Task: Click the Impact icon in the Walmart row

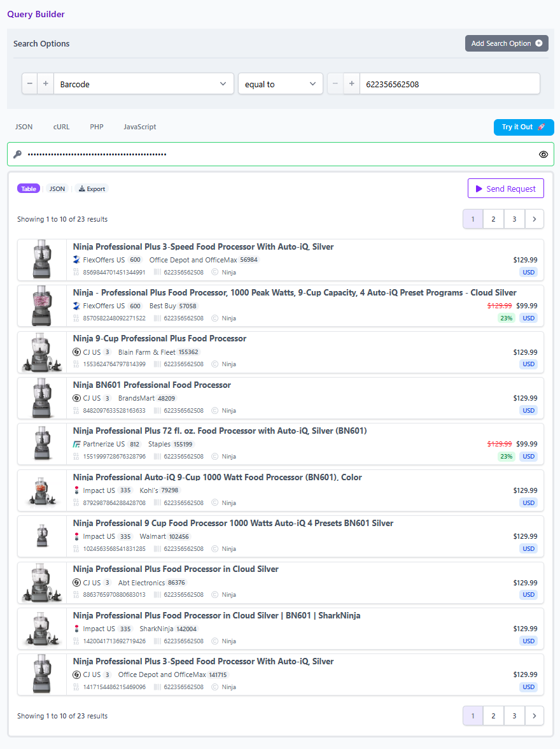Action: click(x=76, y=536)
